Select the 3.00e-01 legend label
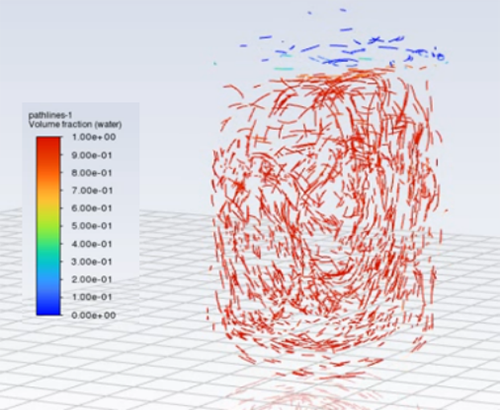 point(92,262)
